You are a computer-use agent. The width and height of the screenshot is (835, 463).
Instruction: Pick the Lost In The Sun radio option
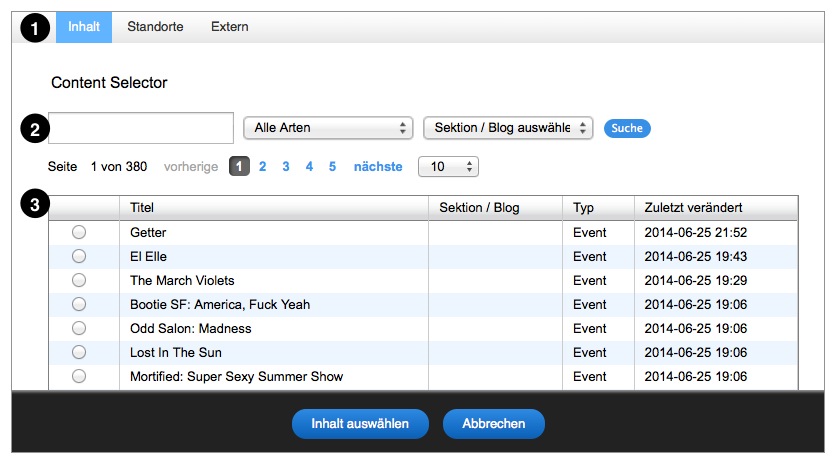pos(79,352)
